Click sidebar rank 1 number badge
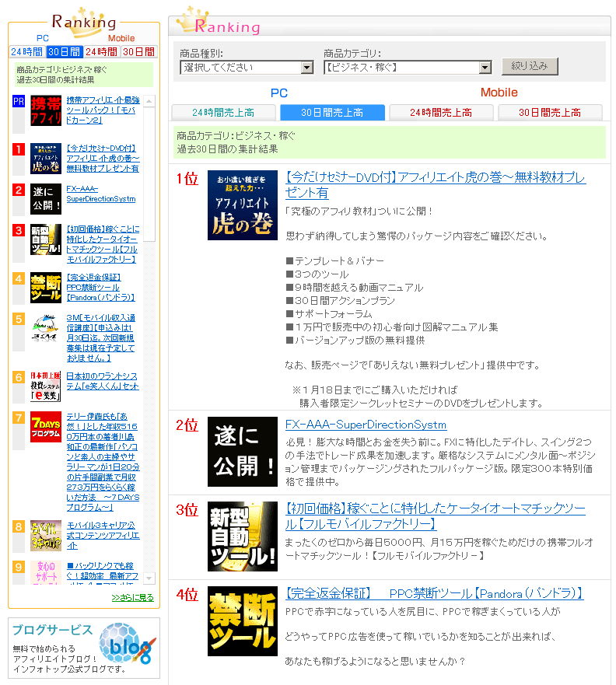The height and width of the screenshot is (685, 616). click(19, 149)
